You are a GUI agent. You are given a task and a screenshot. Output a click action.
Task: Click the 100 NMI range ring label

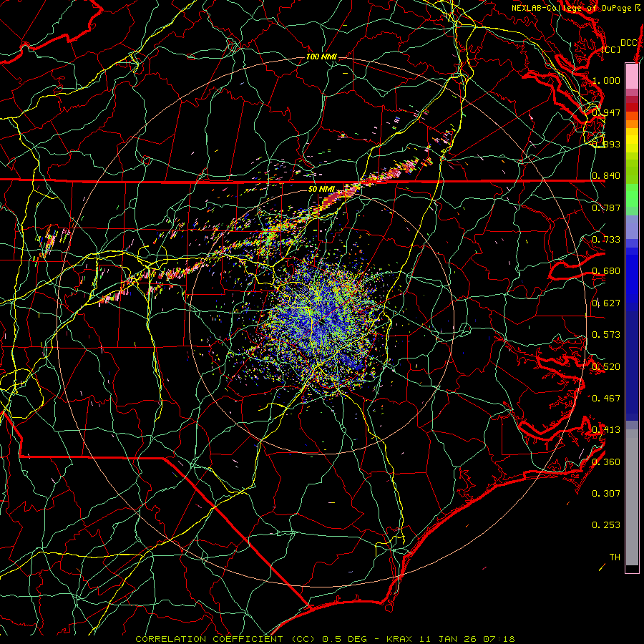coord(321,57)
